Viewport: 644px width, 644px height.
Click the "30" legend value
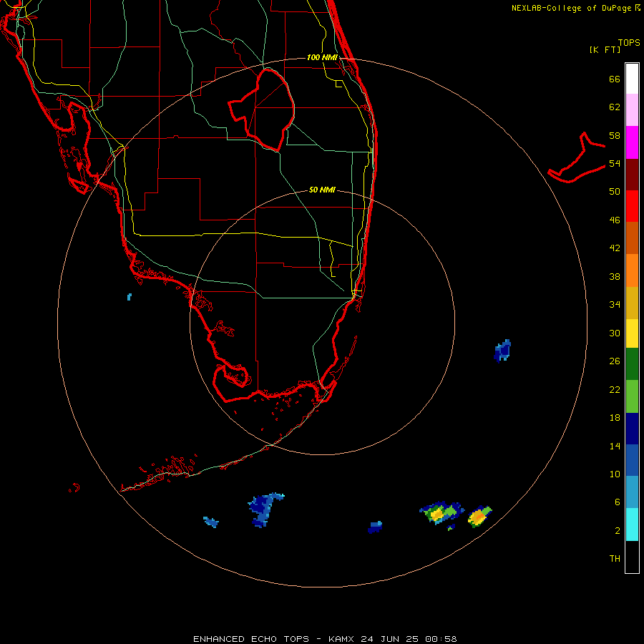click(615, 333)
